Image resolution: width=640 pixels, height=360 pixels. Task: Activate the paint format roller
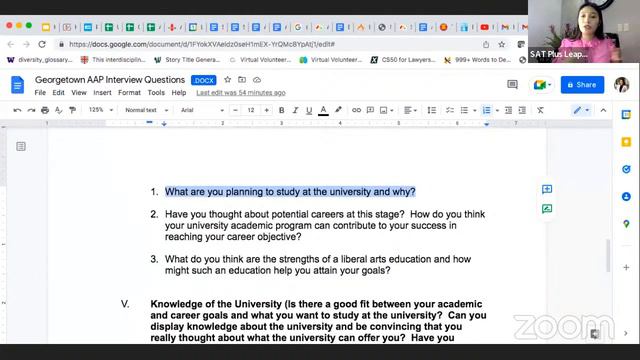tap(73, 110)
